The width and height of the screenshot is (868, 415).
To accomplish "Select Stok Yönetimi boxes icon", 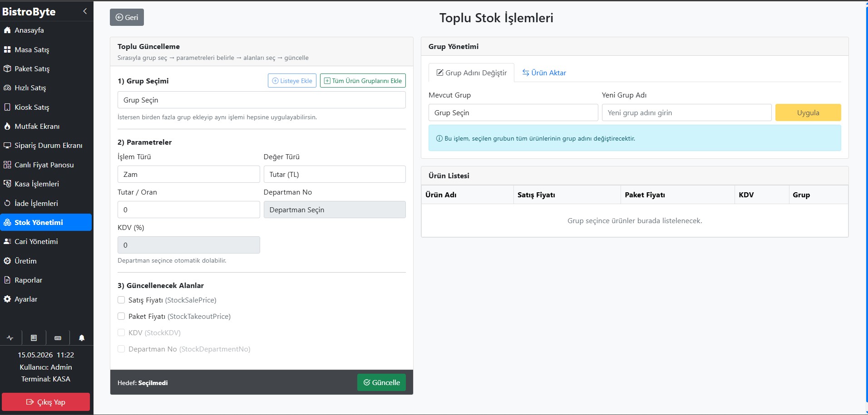I will tap(7, 222).
